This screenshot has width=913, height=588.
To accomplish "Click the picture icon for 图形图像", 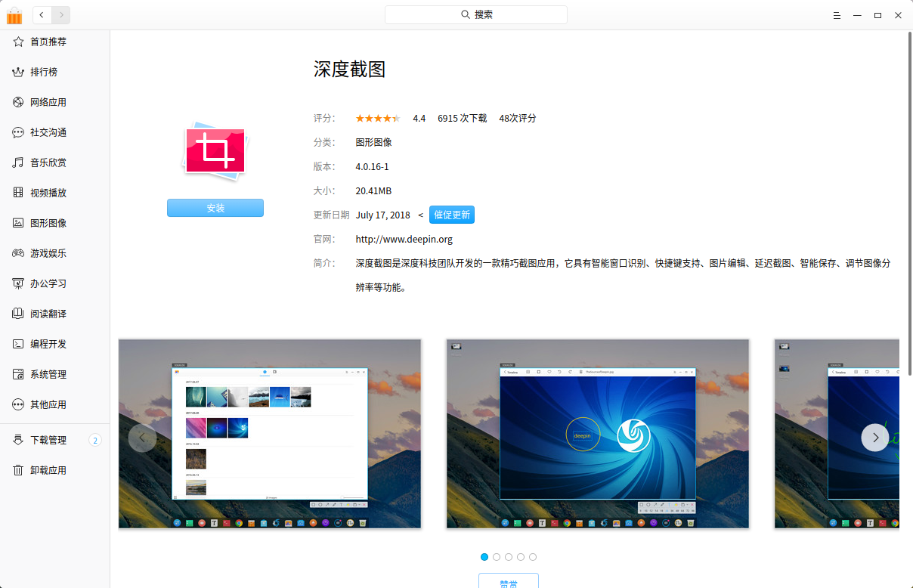I will pos(18,223).
